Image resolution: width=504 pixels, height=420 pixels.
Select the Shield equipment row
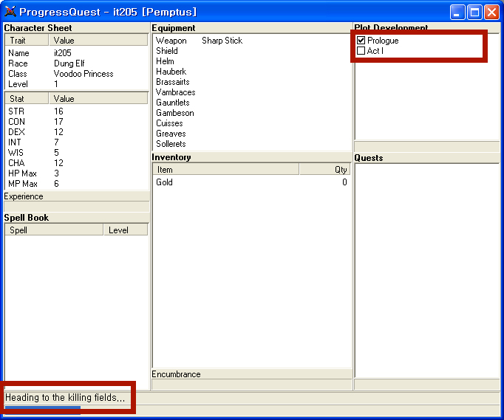point(252,51)
